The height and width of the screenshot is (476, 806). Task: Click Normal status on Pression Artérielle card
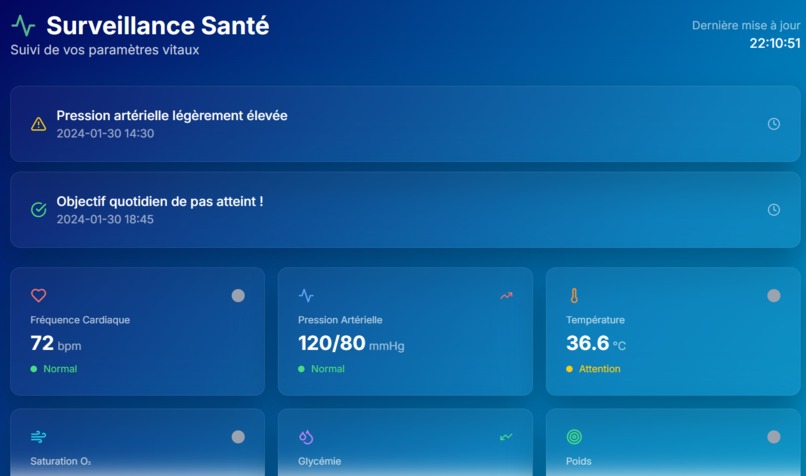(328, 369)
